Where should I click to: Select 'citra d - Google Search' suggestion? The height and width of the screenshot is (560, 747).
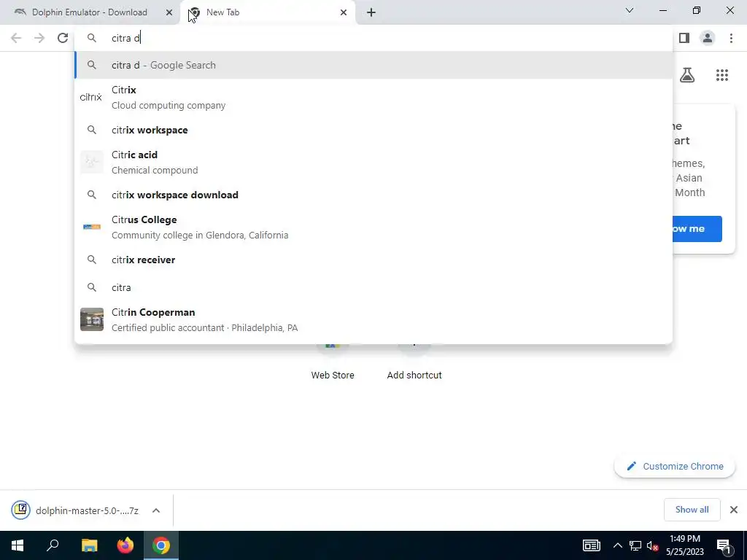click(373, 65)
